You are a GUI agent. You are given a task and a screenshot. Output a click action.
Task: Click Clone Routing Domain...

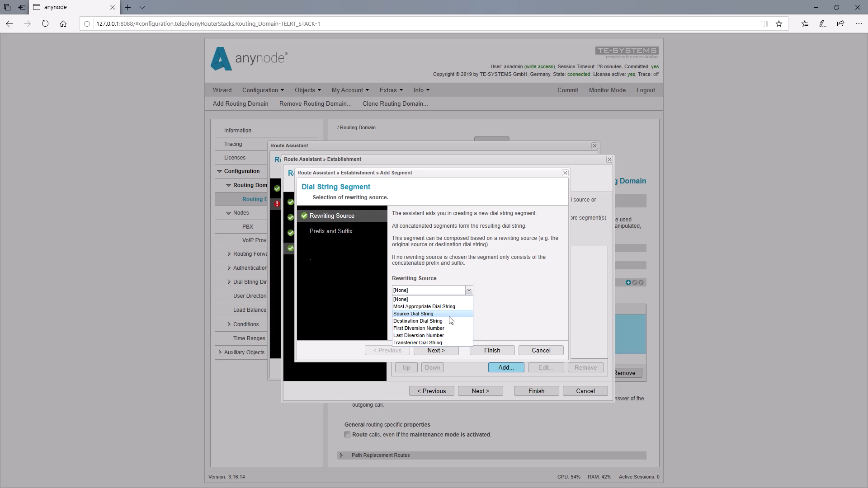coord(395,104)
